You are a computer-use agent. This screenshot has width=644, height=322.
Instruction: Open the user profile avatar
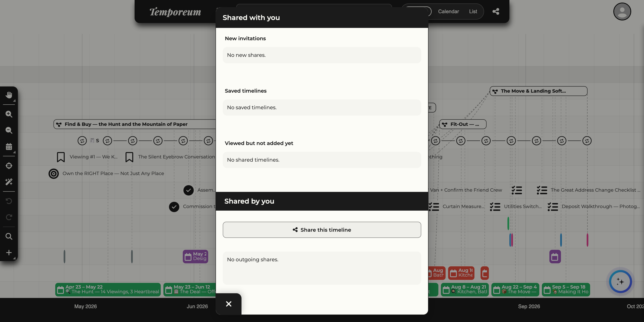pos(622,11)
